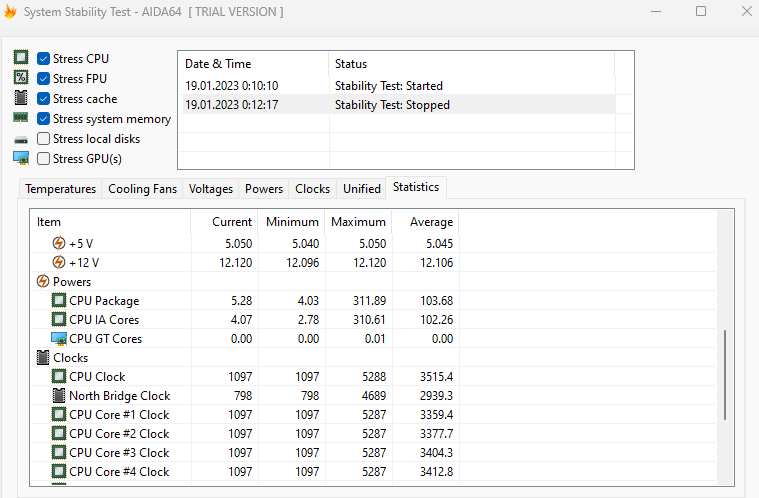Maximize the System Stability Test window
Image resolution: width=759 pixels, height=498 pixels.
coord(700,11)
